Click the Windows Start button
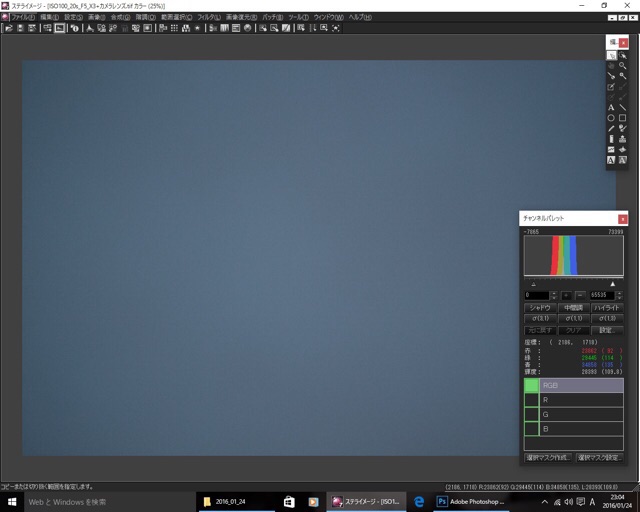Screen dimensions: 640x512 [x=12, y=502]
